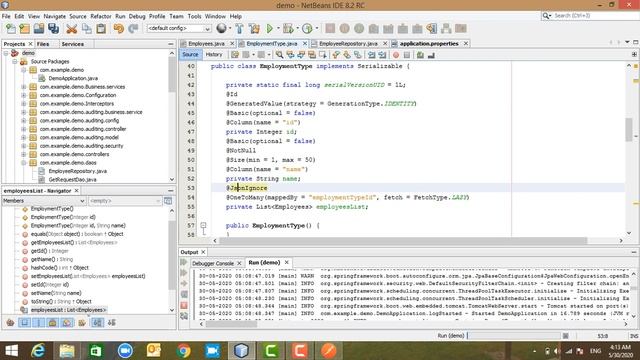Screen dimensions: 640x360
Task: Switch to Employees.java tab
Action: click(206, 43)
